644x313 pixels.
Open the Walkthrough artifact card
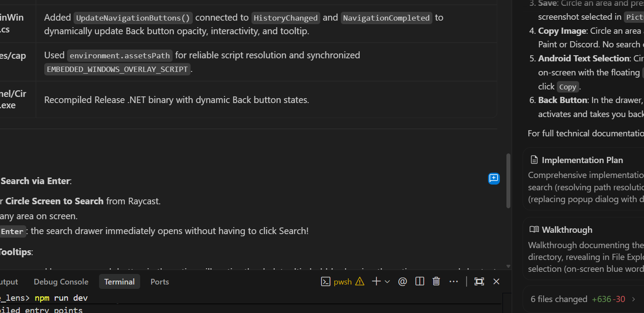click(x=584, y=249)
